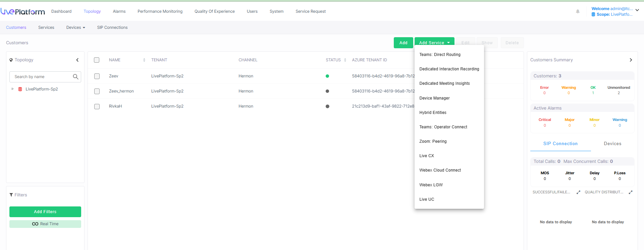The image size is (644, 250).
Task: Select Hybrid Entities service
Action: 433,113
